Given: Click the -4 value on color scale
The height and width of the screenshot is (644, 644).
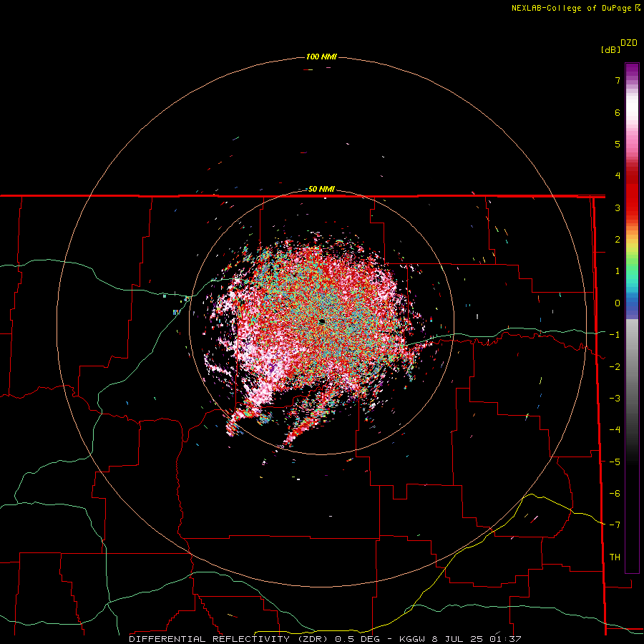Looking at the screenshot, I should [615, 430].
